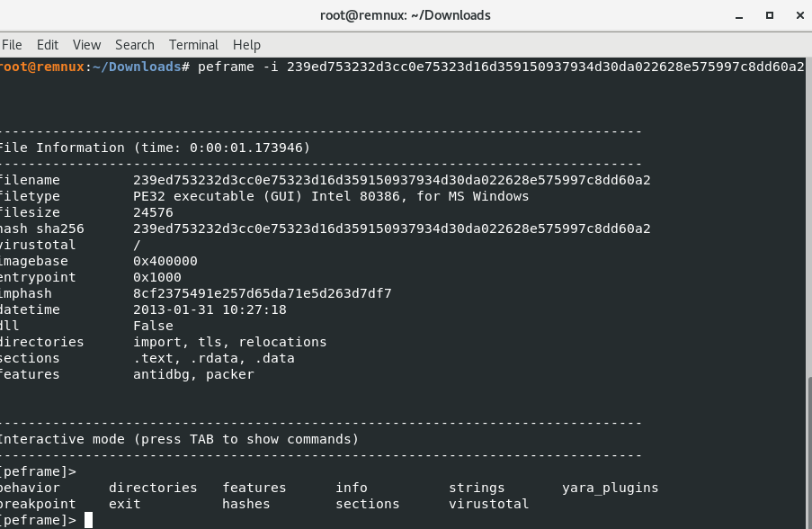The width and height of the screenshot is (812, 529).
Task: Click the filename value row
Action: [391, 180]
